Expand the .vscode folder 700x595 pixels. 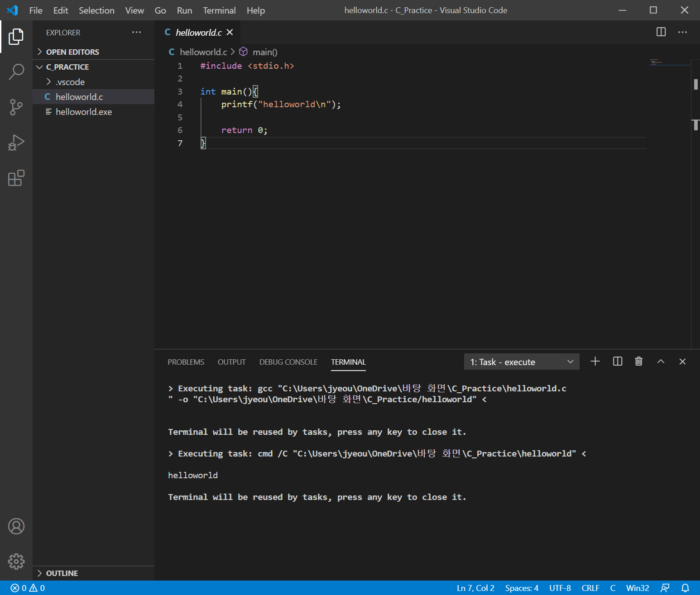pyautogui.click(x=94, y=82)
